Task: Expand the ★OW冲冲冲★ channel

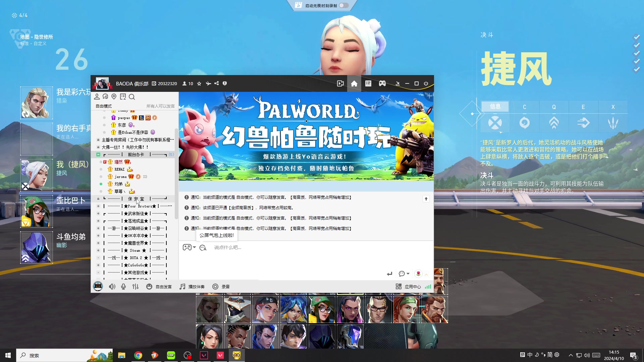Action: [x=98, y=236]
